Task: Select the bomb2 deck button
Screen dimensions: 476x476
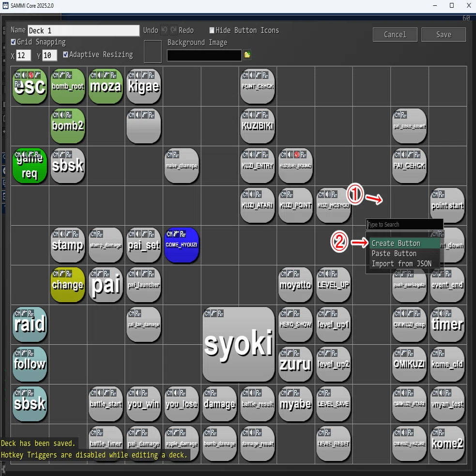Action: [x=68, y=126]
